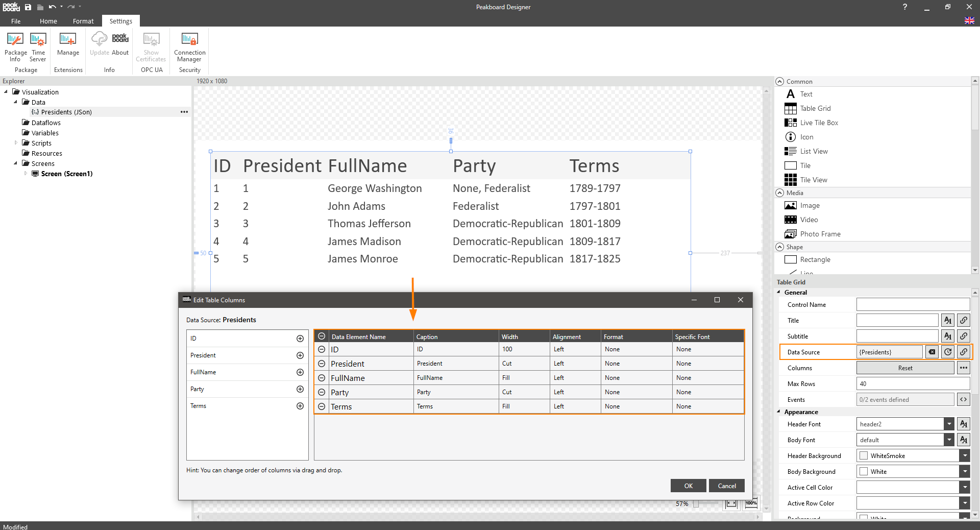The height and width of the screenshot is (530, 980).
Task: Open Body Font dropdown
Action: pyautogui.click(x=949, y=440)
